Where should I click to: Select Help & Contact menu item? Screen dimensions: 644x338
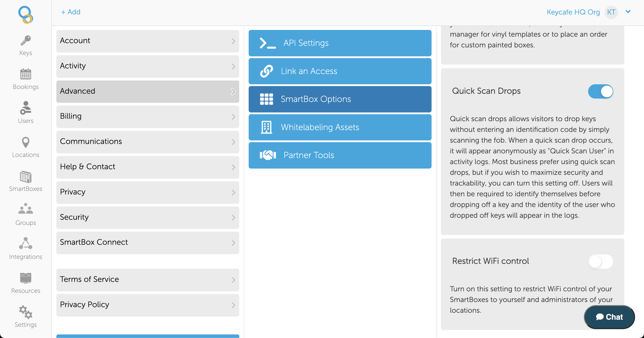(148, 167)
